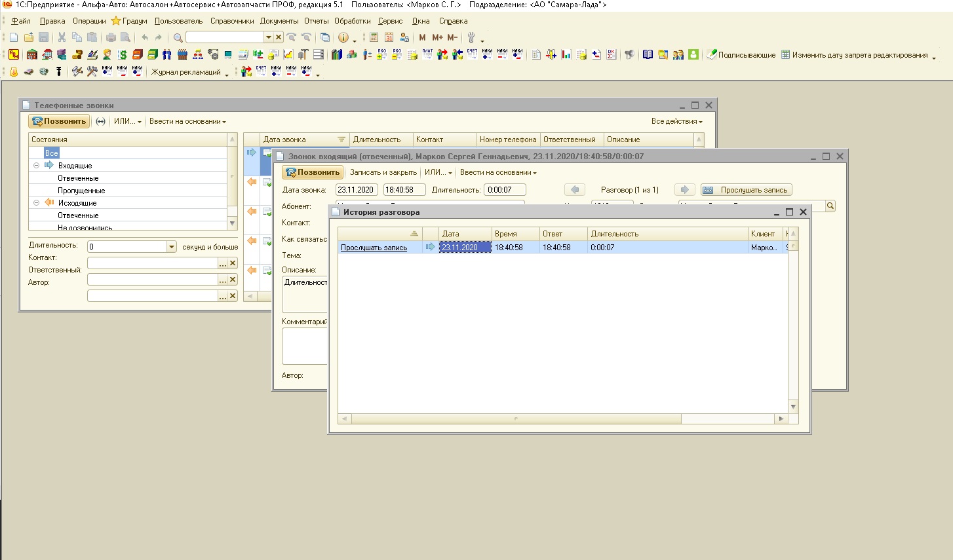Open the Документы menu
This screenshot has width=953, height=560.
click(279, 21)
